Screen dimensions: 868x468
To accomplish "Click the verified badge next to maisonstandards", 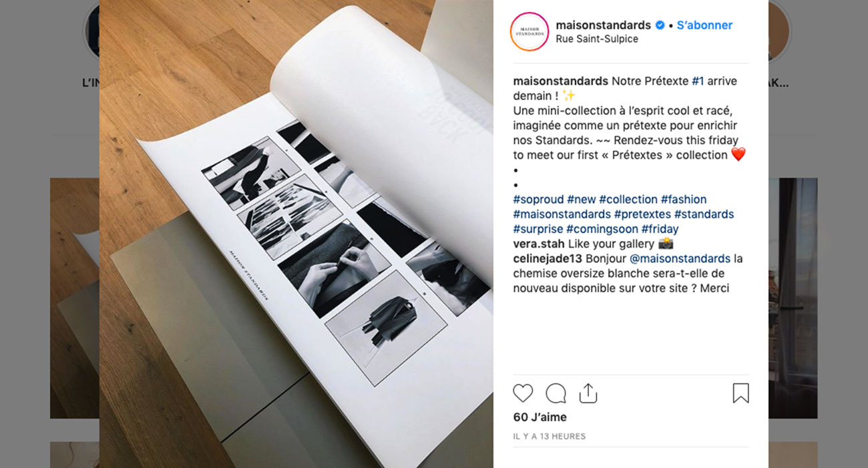I will pos(660,25).
